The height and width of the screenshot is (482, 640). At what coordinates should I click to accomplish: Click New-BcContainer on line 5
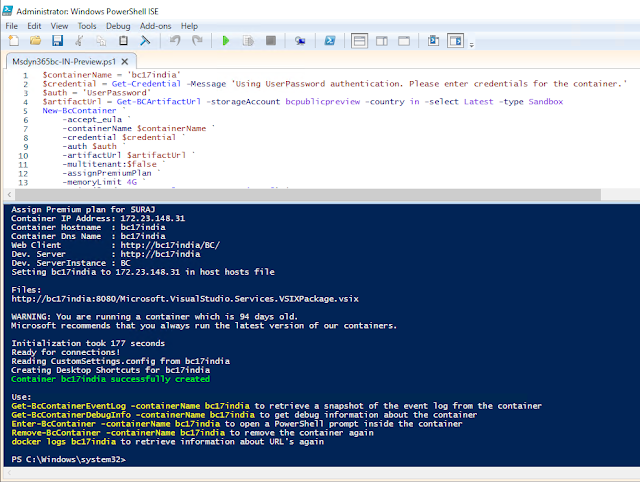click(x=79, y=111)
